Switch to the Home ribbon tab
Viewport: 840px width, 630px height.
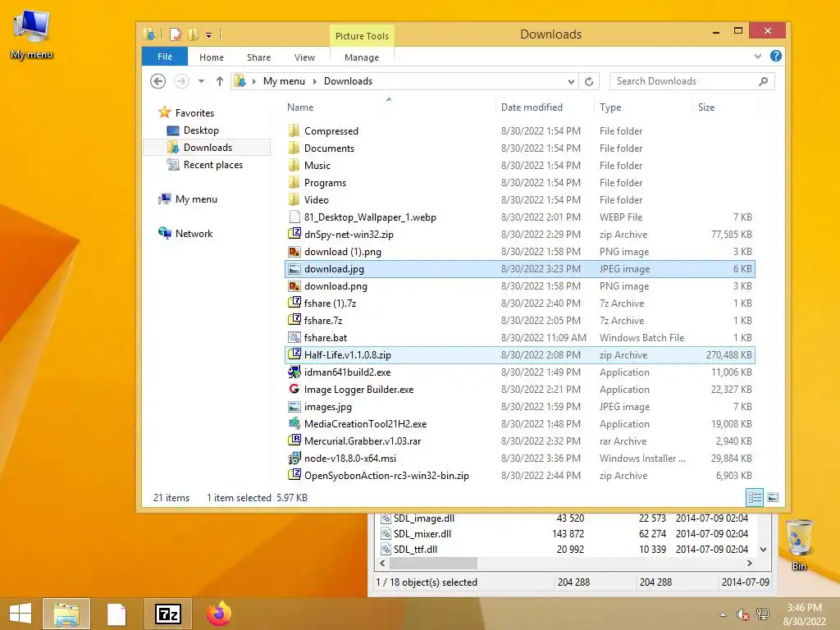coord(212,57)
